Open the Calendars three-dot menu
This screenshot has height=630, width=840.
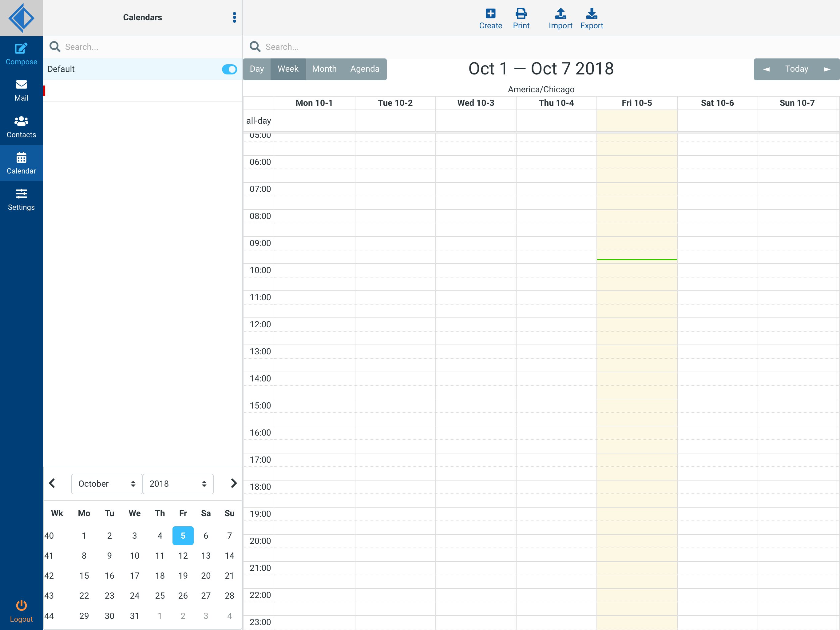pyautogui.click(x=234, y=18)
